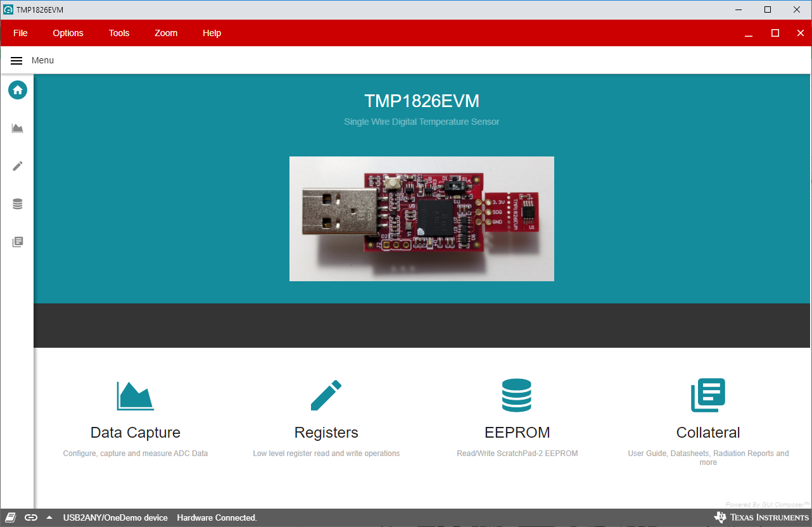
Task: Open Data Capture from the sidebar chart icon
Action: pyautogui.click(x=18, y=129)
